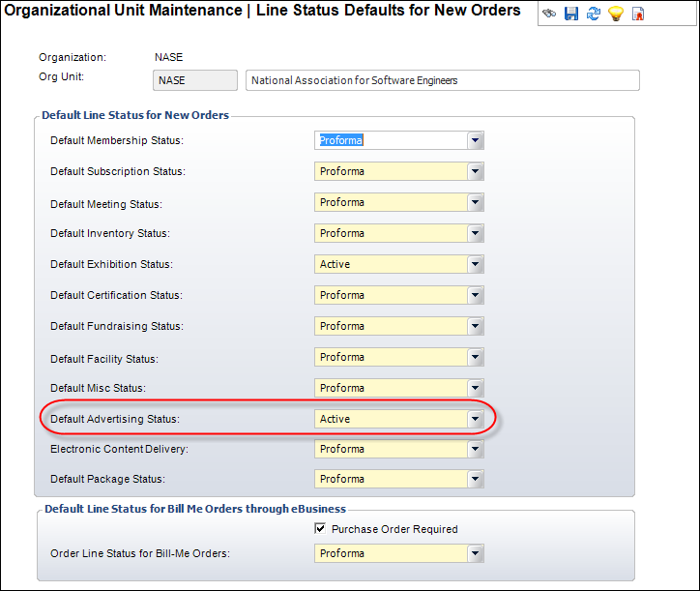700x591 pixels.
Task: Click the document with red ribbon icon
Action: (x=638, y=14)
